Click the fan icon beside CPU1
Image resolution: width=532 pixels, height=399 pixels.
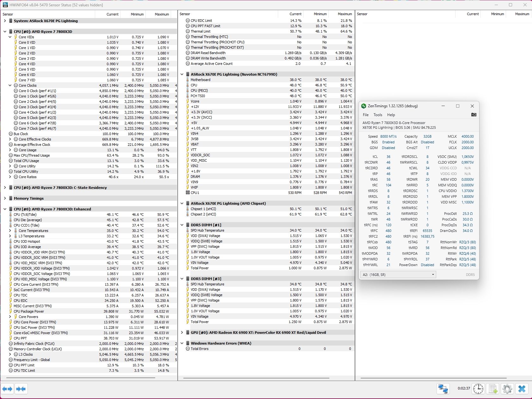(x=188, y=193)
